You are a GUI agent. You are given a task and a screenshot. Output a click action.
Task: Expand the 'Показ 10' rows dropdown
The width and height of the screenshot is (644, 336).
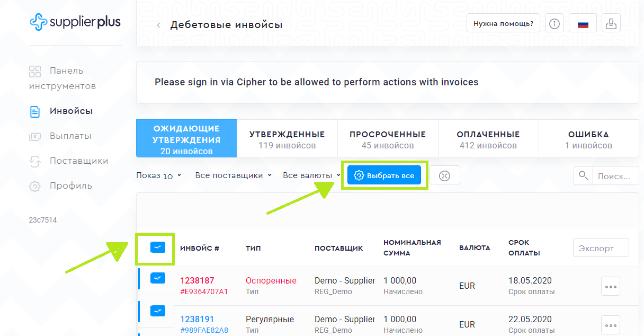click(158, 175)
